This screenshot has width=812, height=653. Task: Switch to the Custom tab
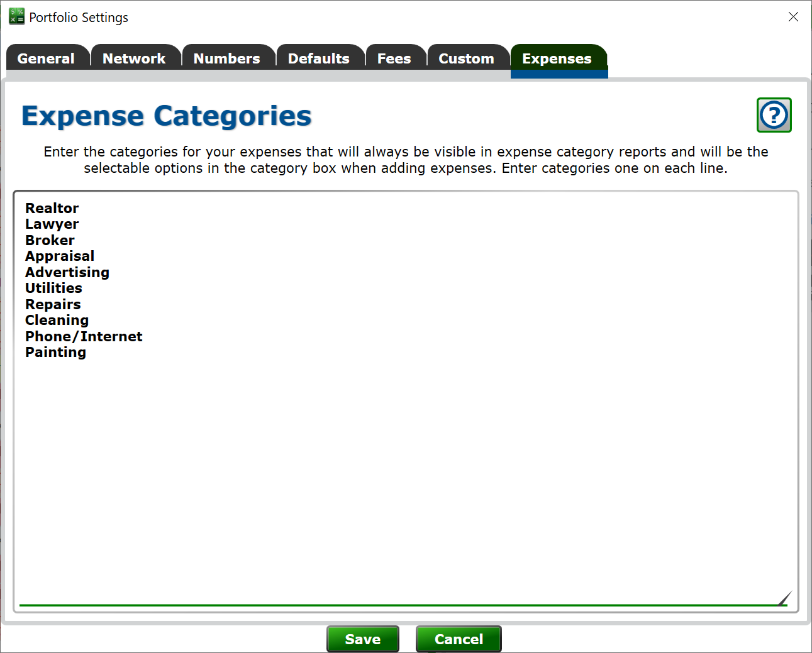[468, 58]
